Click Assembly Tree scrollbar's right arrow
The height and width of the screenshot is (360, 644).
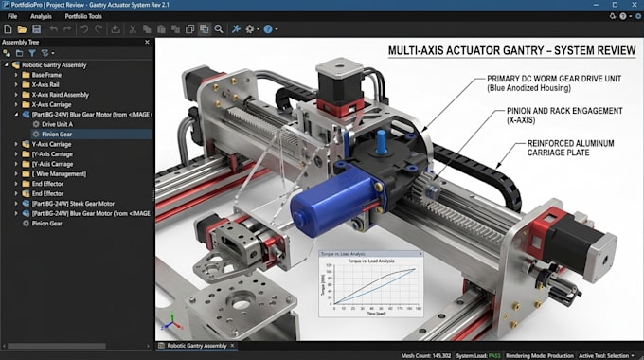pyautogui.click(x=149, y=346)
